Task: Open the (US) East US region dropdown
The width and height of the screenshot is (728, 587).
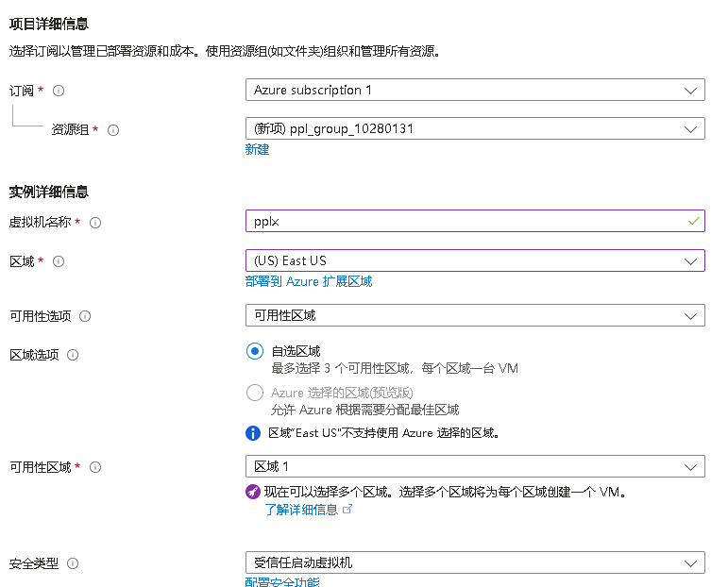Action: pyautogui.click(x=474, y=260)
